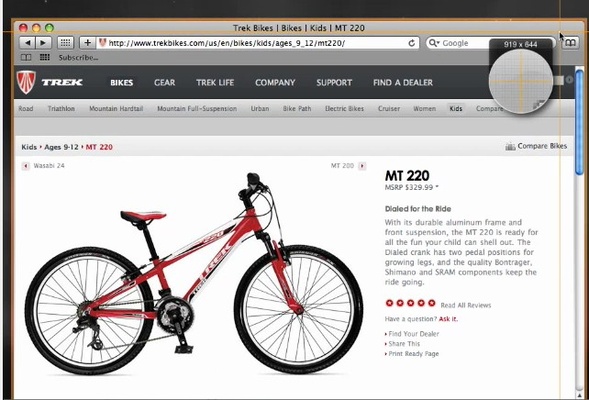Image resolution: width=589 pixels, height=400 pixels.
Task: Open the FIND A DEALER menu
Action: pos(403,83)
